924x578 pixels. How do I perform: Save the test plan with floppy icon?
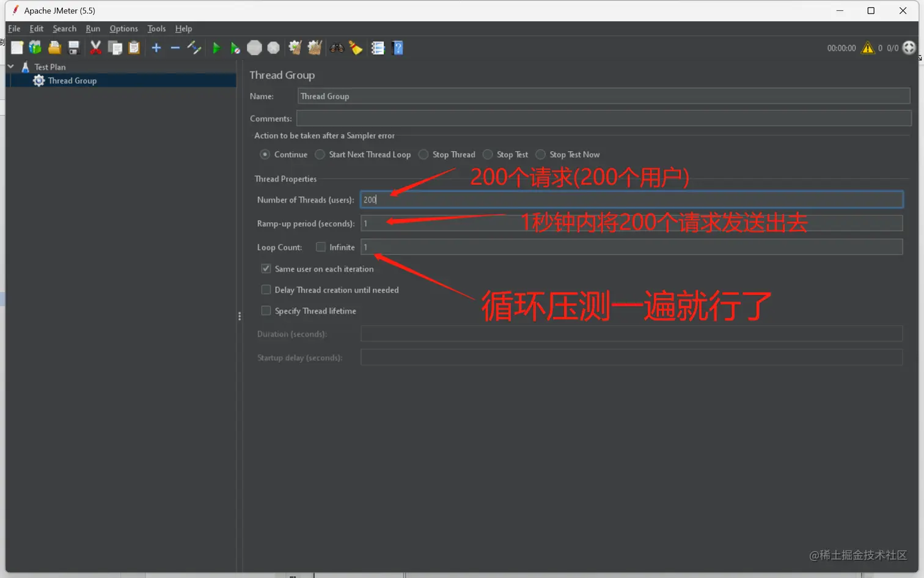(x=74, y=48)
